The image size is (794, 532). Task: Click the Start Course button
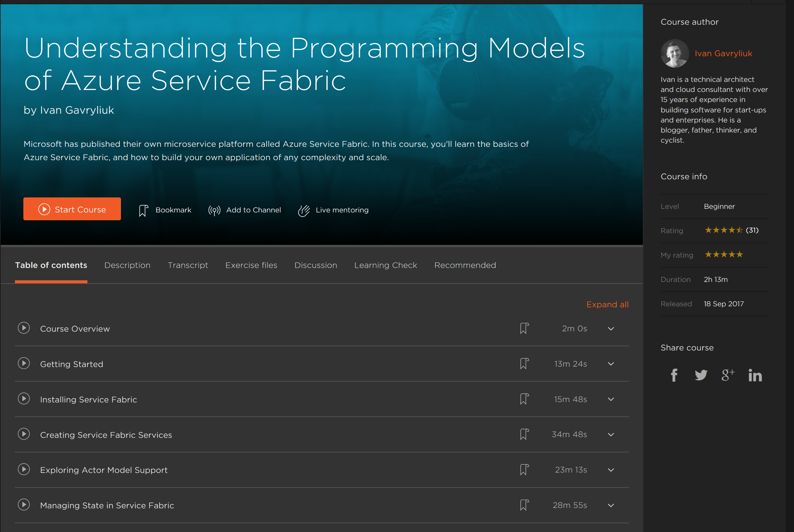72,209
